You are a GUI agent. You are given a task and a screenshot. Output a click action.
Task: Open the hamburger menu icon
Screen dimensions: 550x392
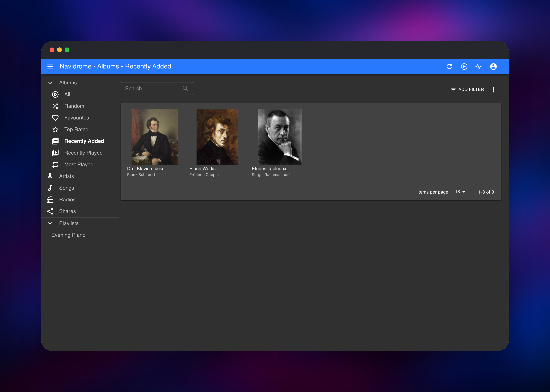click(x=50, y=66)
